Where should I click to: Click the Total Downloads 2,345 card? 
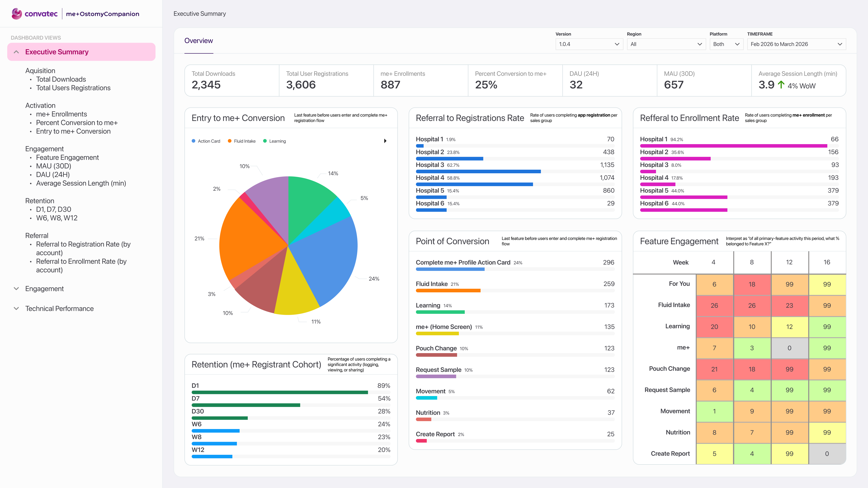pos(232,80)
